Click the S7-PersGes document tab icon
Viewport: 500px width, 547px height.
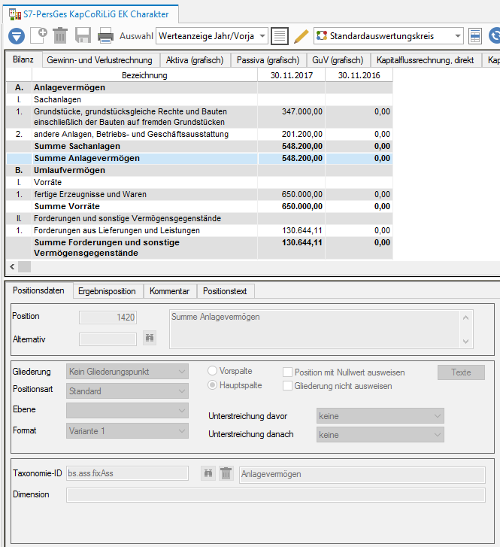click(15, 14)
